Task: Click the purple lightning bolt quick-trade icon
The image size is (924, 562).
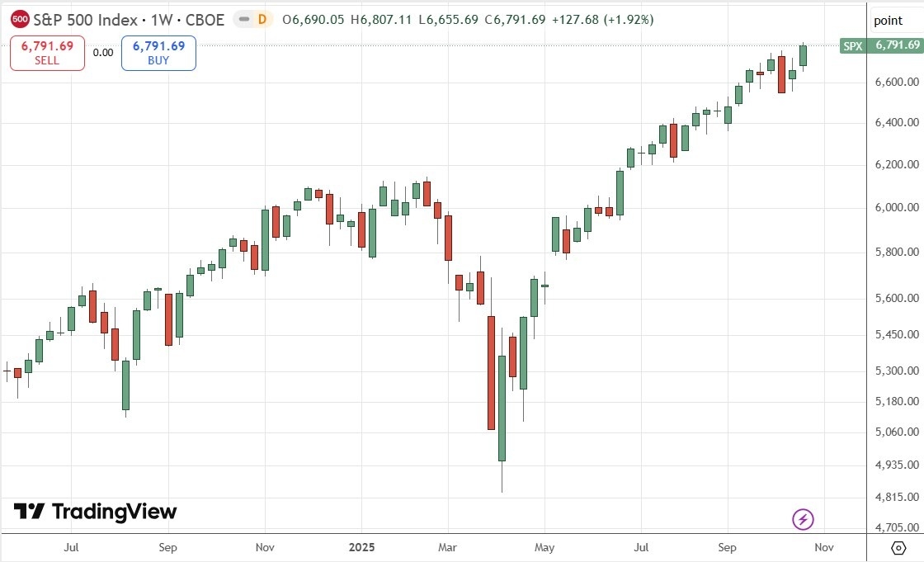Action: tap(803, 520)
